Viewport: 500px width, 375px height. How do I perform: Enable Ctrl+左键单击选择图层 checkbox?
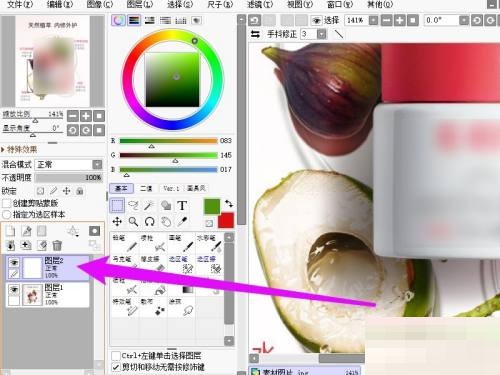tap(116, 355)
